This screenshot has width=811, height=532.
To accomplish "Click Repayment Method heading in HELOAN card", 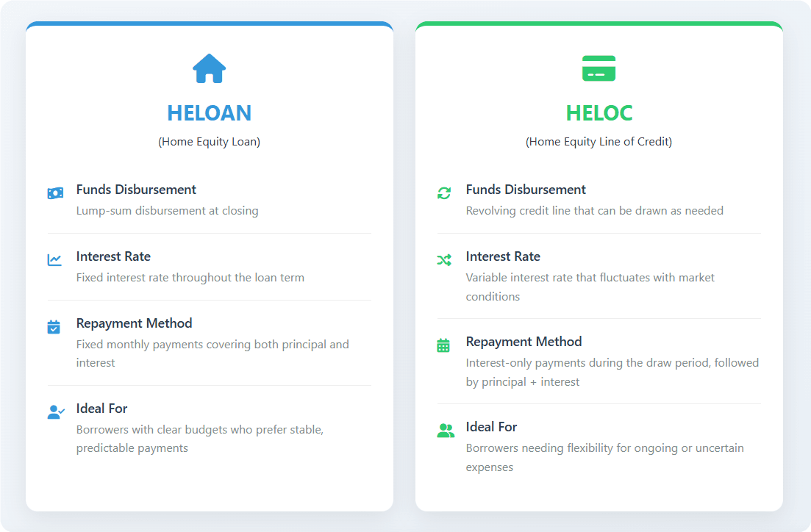I will (x=134, y=323).
